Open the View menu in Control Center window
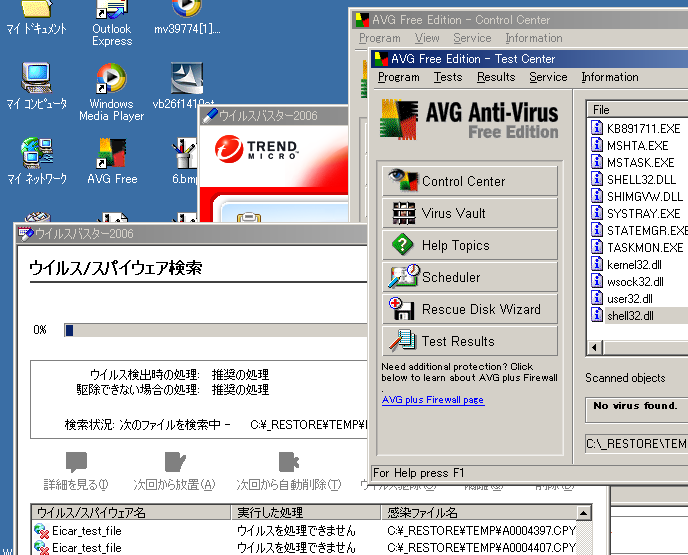The height and width of the screenshot is (555, 688). [427, 38]
